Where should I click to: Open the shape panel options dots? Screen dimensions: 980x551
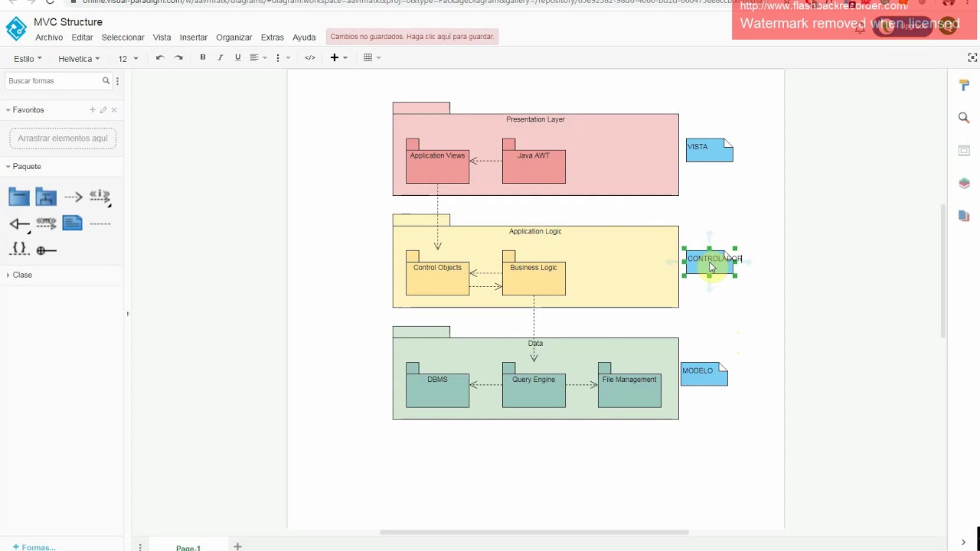click(x=117, y=81)
